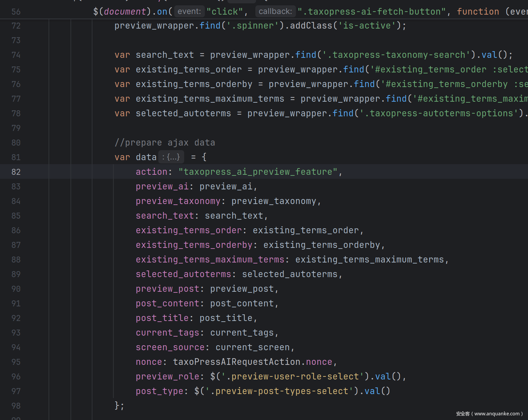Screen dimensions: 528x420
Task: Click the '.taxopress-ai-fetch-button' string in sticky line
Action: 371,12
